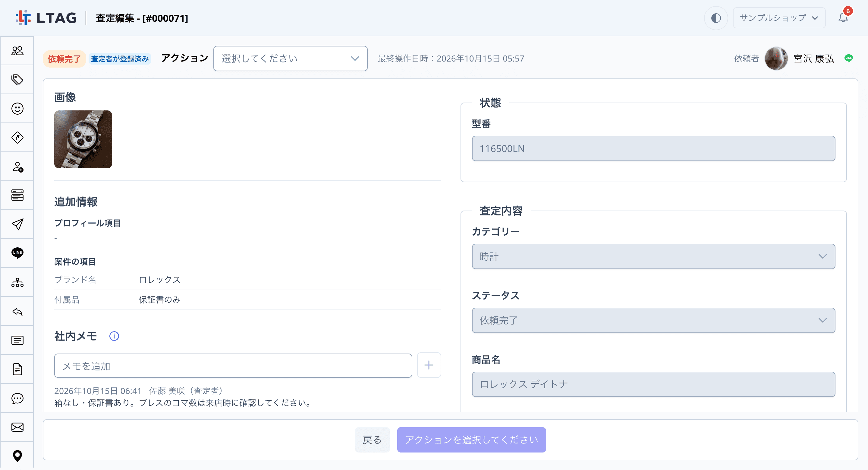Click the 依頼完了 status badge
Image resolution: width=868 pixels, height=470 pixels.
click(64, 59)
